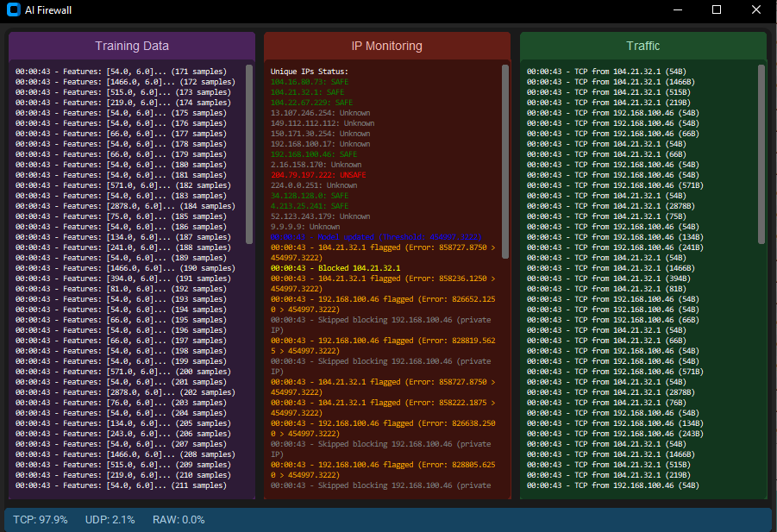Screen dimensions: 777x532
Task: Minimize the AI Firewall window
Action: [x=678, y=10]
